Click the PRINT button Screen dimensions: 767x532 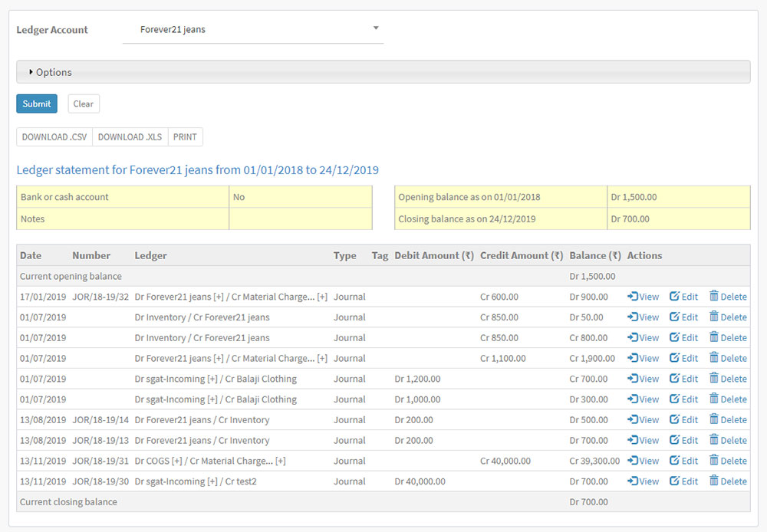[185, 137]
